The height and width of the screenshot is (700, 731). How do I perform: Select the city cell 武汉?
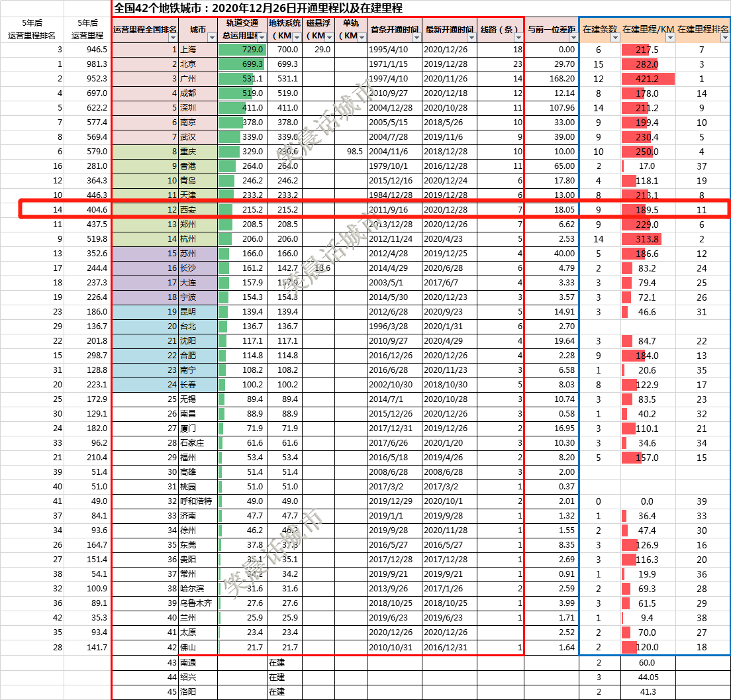(x=198, y=137)
